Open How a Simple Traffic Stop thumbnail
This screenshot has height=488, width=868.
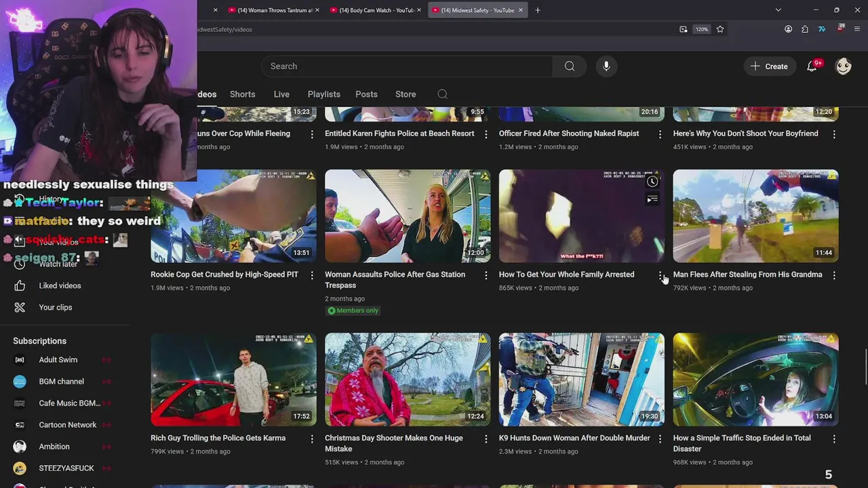(x=755, y=380)
